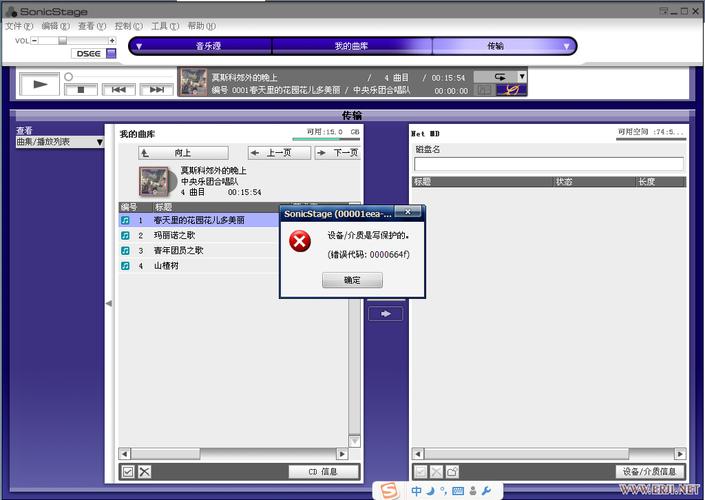705x500 pixels.
Task: Open 编辑 menu
Action: coord(56,26)
